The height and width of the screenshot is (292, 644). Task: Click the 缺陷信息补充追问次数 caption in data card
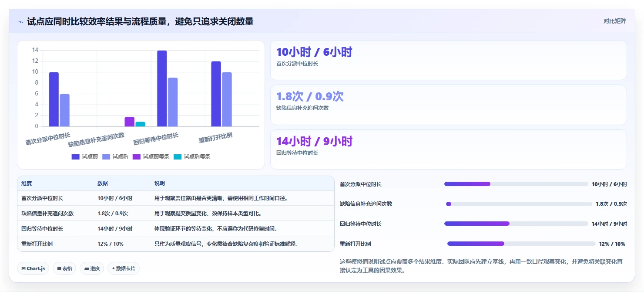[x=302, y=108]
